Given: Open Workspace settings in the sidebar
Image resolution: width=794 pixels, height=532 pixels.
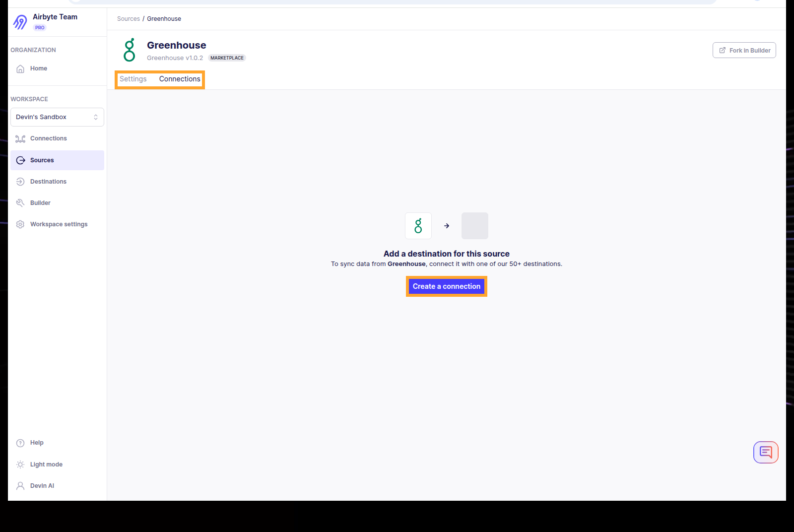Looking at the screenshot, I should click(x=57, y=224).
